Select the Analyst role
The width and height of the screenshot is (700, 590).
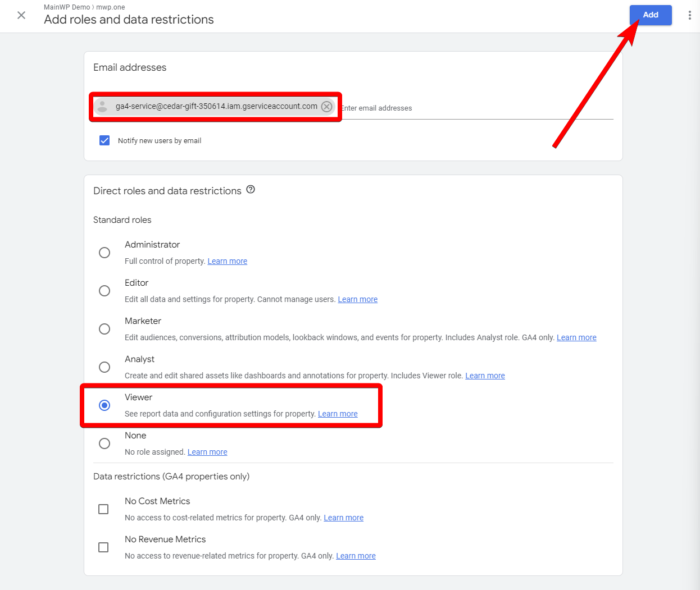tap(104, 367)
